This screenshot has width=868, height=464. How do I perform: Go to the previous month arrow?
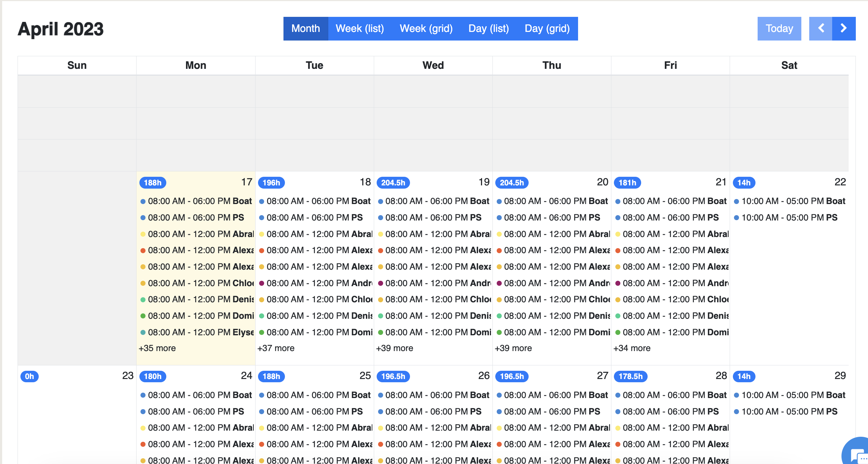[x=821, y=28]
